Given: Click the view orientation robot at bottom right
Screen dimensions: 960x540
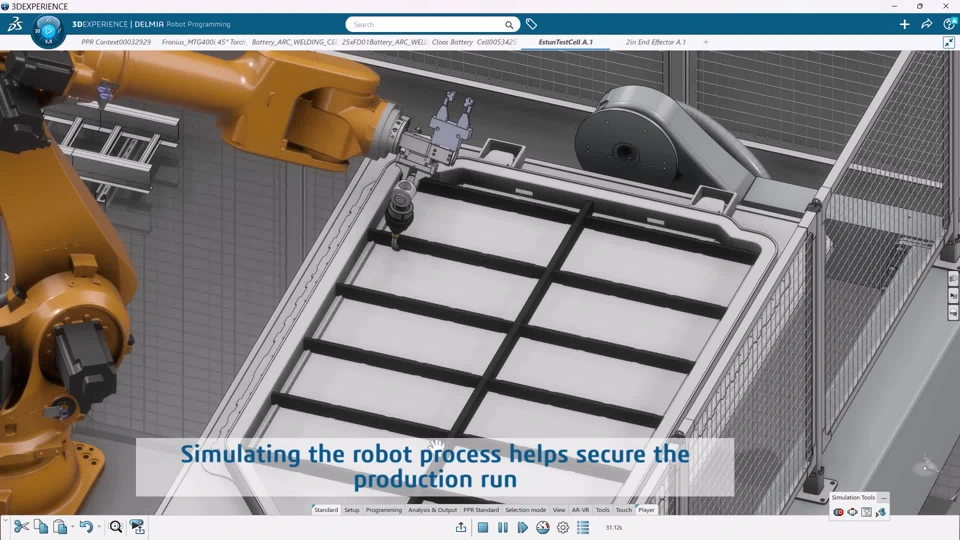Looking at the screenshot, I should (928, 465).
